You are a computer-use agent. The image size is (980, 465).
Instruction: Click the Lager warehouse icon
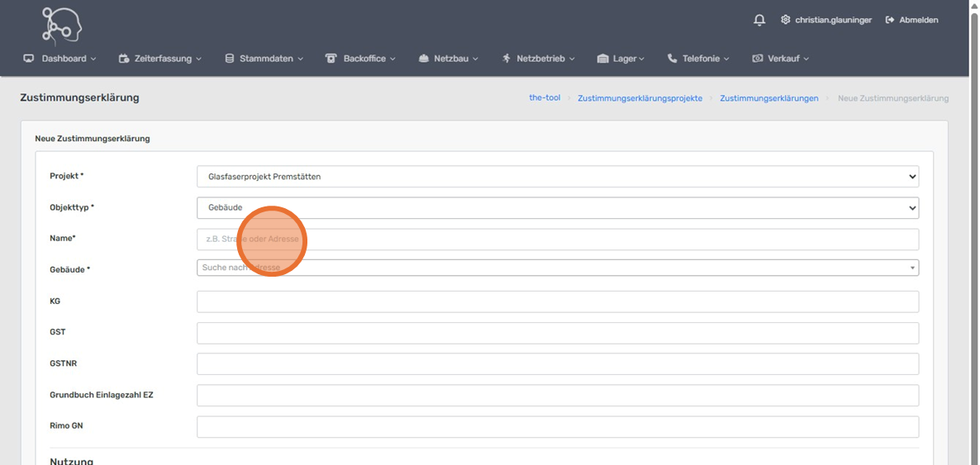[602, 59]
